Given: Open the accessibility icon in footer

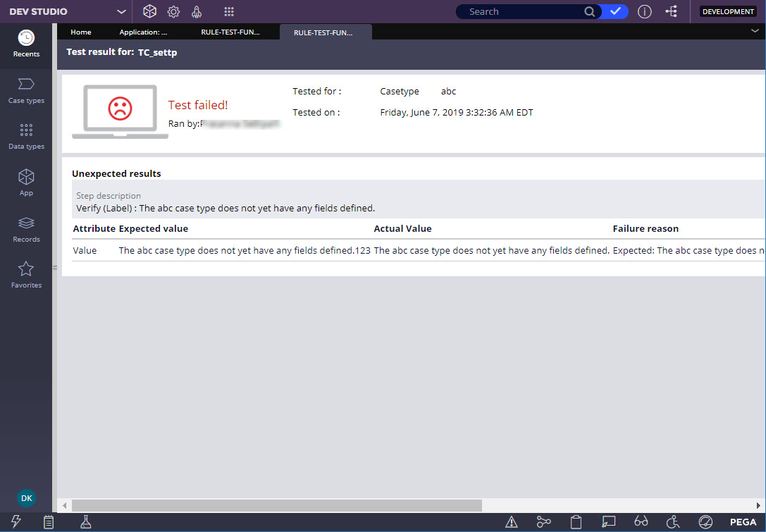Looking at the screenshot, I should (673, 521).
